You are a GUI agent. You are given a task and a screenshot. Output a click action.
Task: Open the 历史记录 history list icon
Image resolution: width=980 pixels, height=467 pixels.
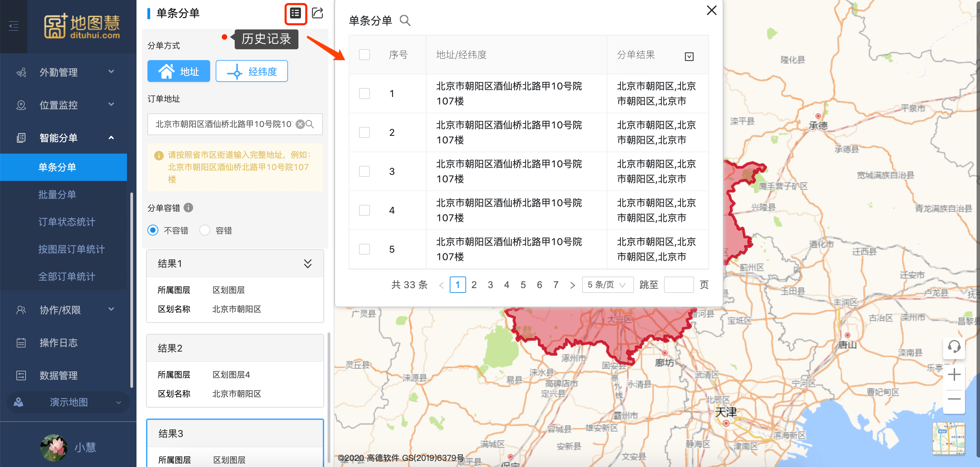[x=296, y=13]
